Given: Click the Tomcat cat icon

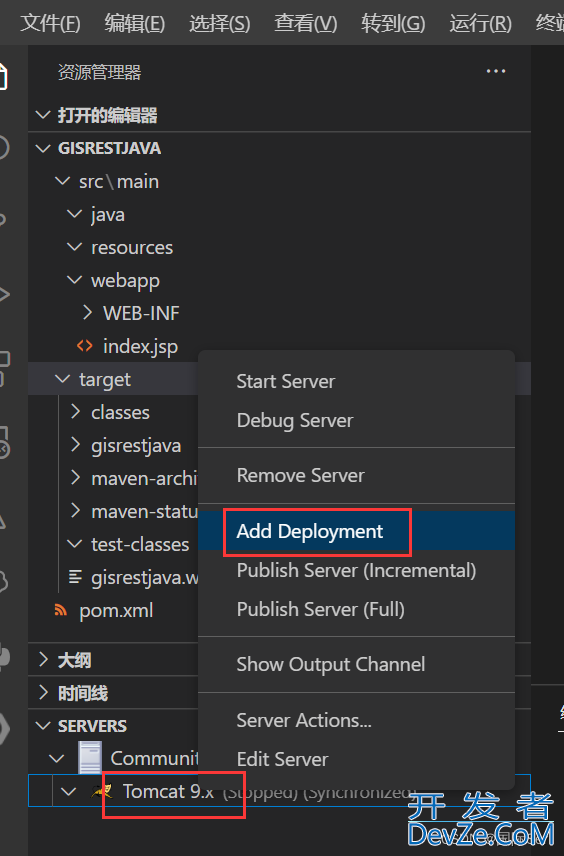Looking at the screenshot, I should tap(102, 790).
